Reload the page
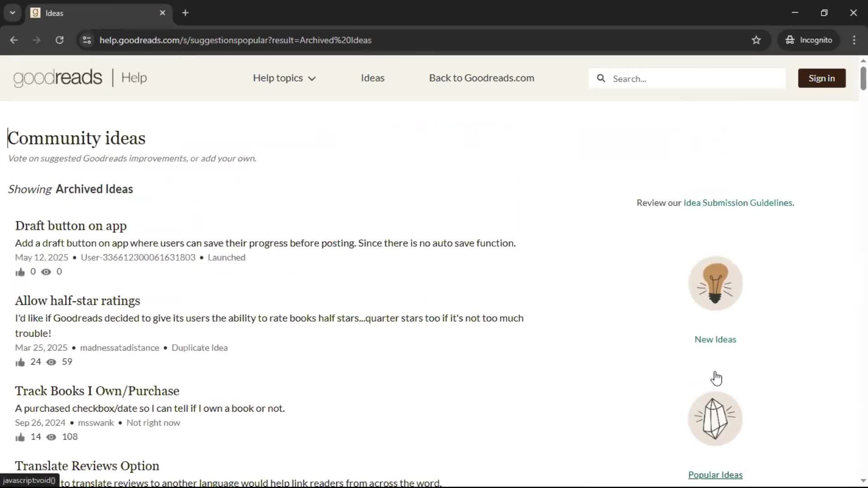Image resolution: width=868 pixels, height=488 pixels. (x=59, y=40)
